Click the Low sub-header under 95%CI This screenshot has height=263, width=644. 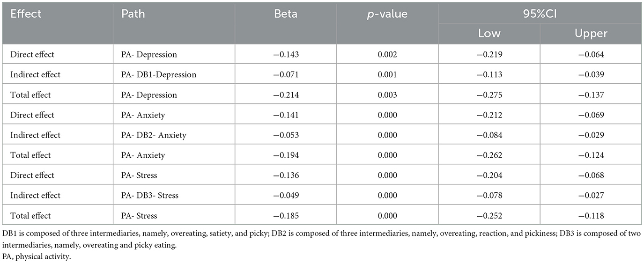(489, 34)
